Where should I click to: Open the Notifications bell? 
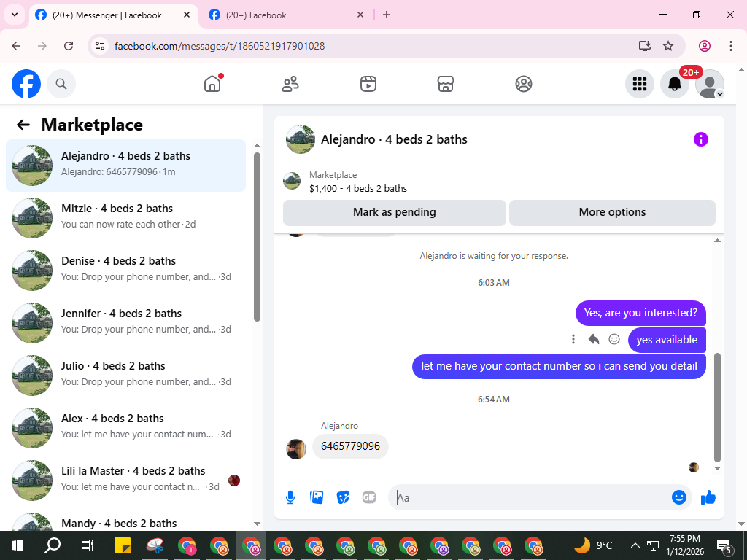click(x=675, y=84)
